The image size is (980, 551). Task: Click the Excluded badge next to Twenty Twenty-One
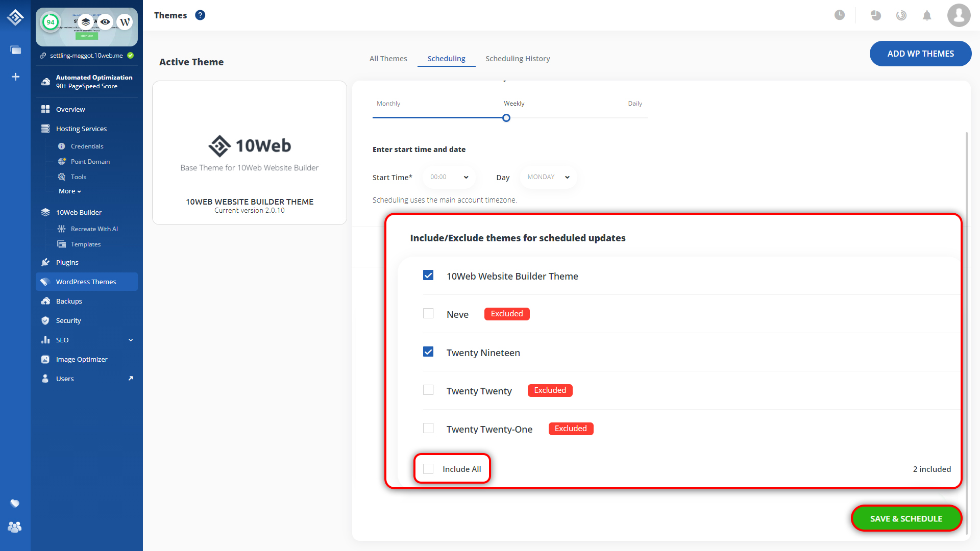pos(571,429)
